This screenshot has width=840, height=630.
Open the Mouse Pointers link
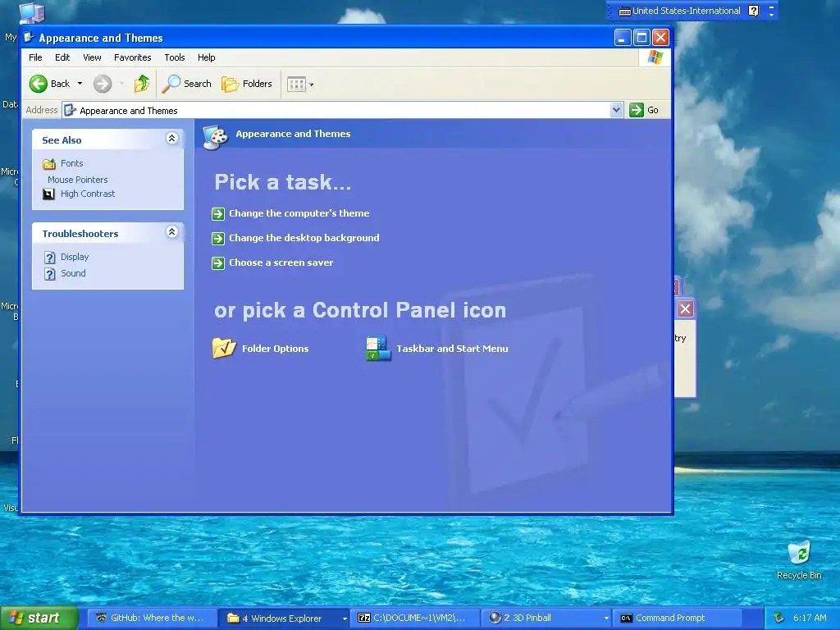pos(78,180)
